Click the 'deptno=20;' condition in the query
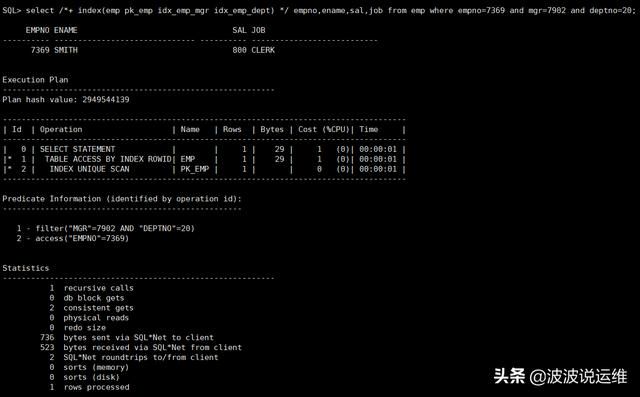 tap(613, 10)
